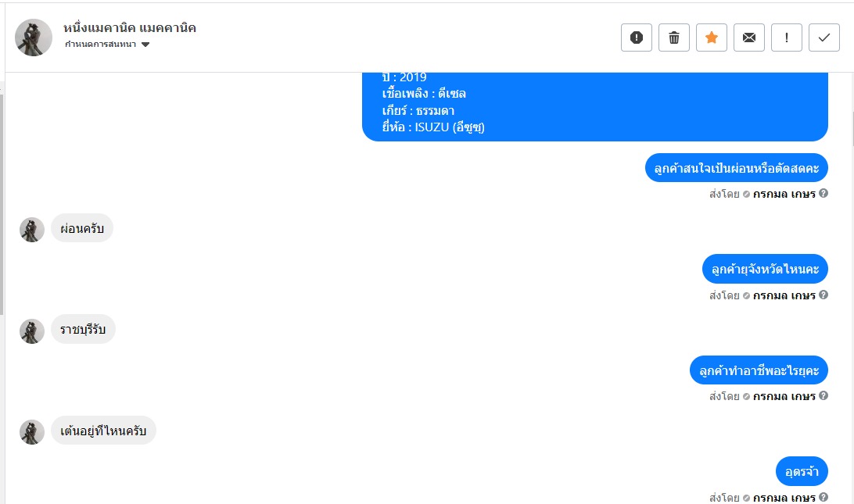Click avatar beside ราชบุรีรับ message
Screen dimensions: 854x504
coord(32,331)
